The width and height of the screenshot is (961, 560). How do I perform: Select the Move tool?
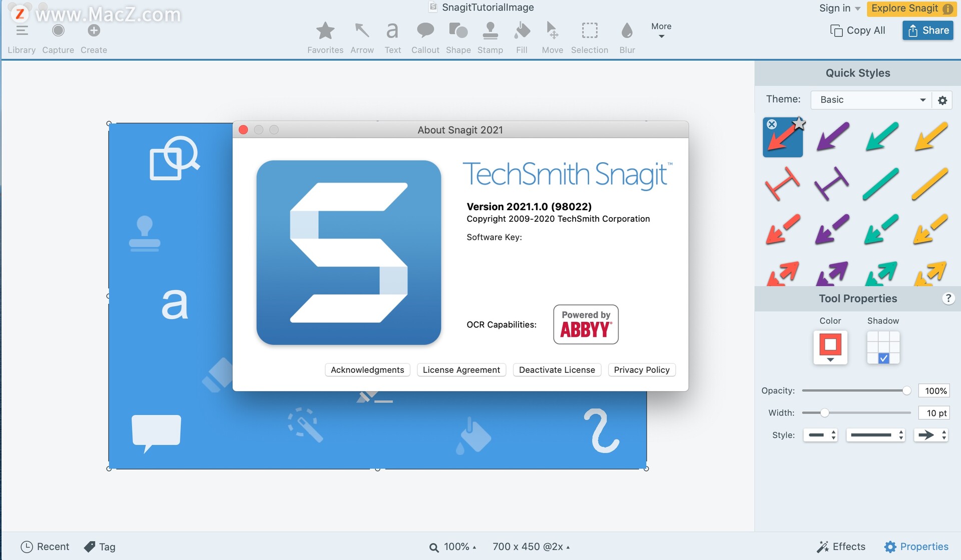point(552,38)
